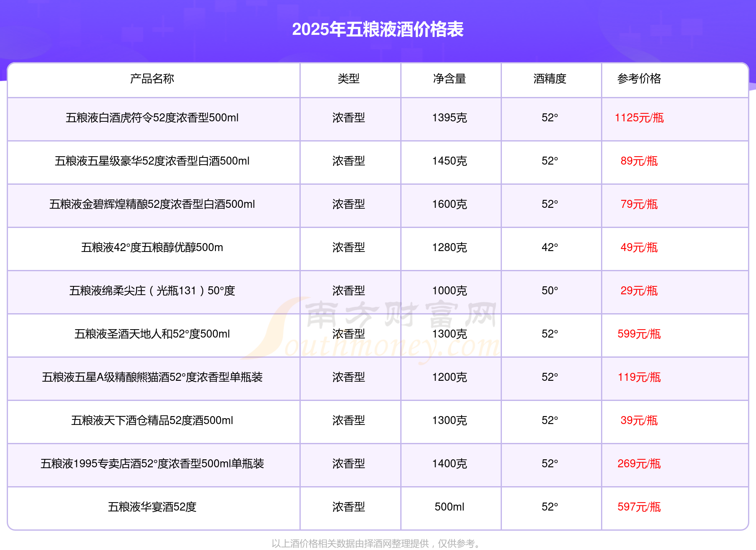Select the net content "1280克"
The width and height of the screenshot is (756, 550).
449,247
